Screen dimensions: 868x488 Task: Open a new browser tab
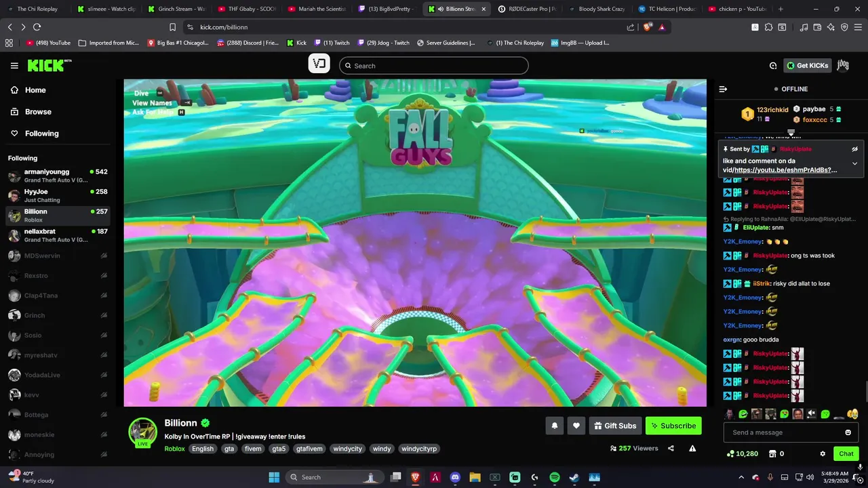pos(781,9)
